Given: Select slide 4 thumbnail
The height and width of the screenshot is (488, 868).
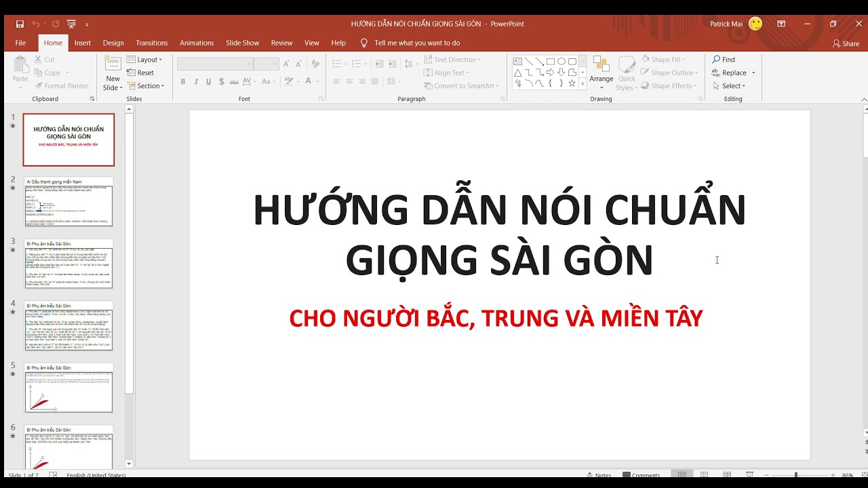Looking at the screenshot, I should coord(68,325).
